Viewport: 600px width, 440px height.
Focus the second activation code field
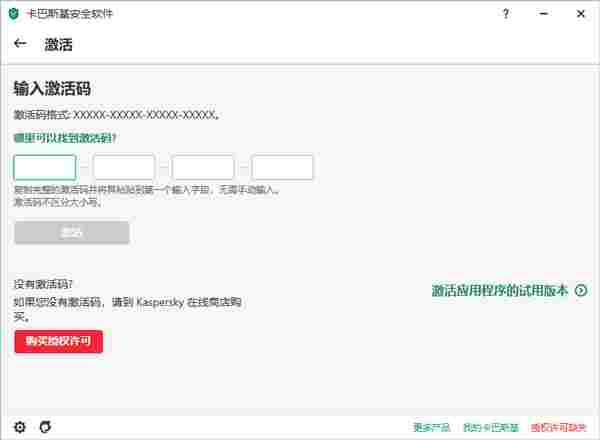click(x=124, y=167)
